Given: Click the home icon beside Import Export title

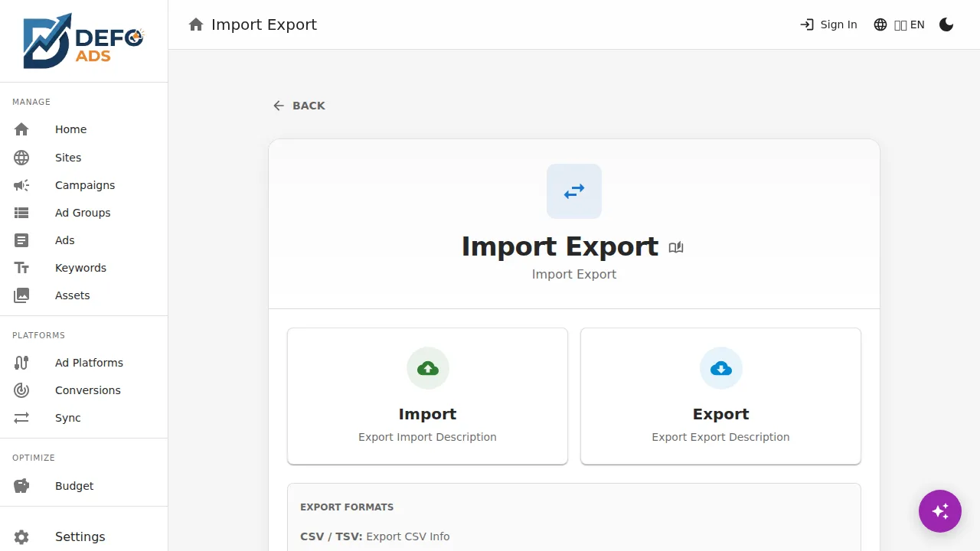Looking at the screenshot, I should (196, 24).
